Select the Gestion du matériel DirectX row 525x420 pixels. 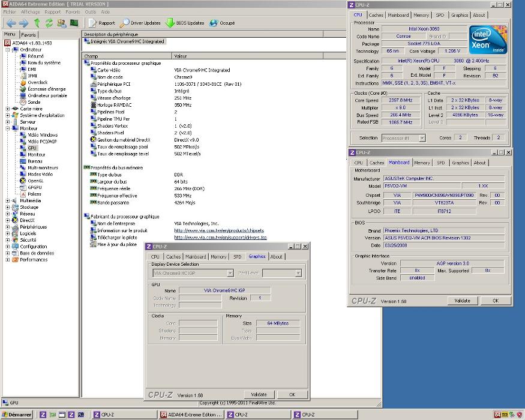[124, 140]
